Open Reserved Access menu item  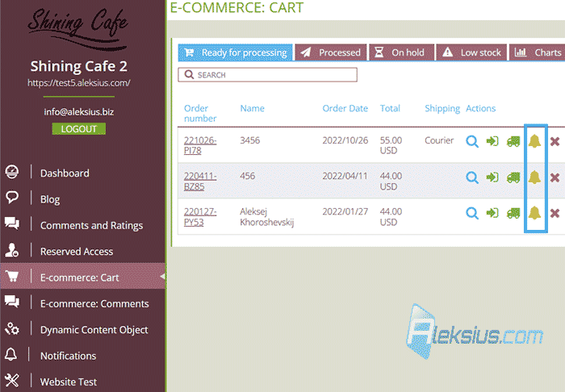tap(77, 252)
